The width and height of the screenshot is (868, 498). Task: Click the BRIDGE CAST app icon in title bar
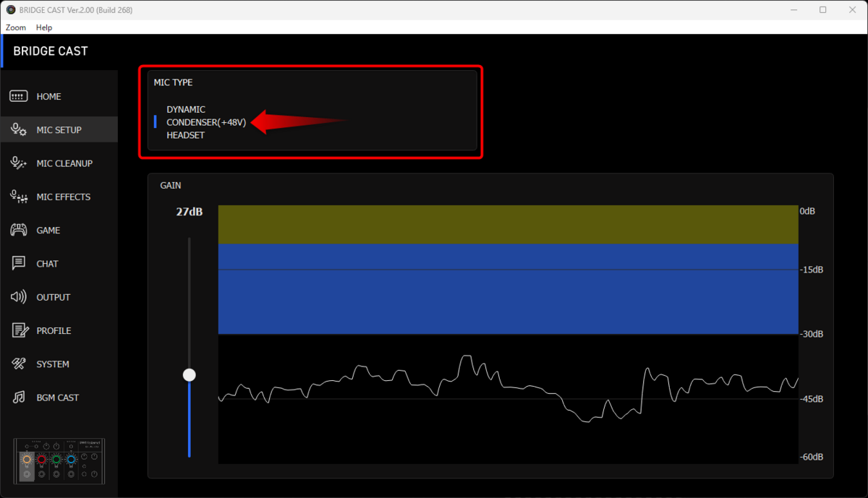[11, 10]
